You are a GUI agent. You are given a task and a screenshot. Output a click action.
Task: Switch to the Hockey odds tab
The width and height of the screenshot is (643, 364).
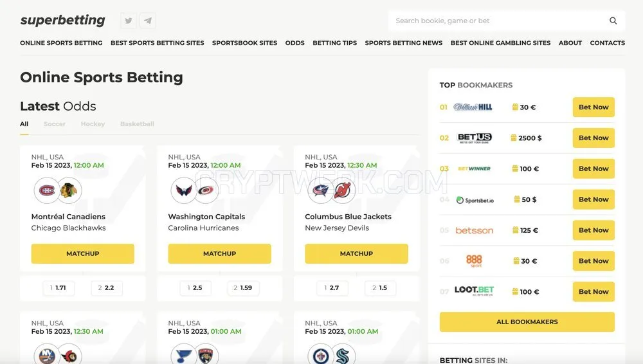pyautogui.click(x=93, y=124)
